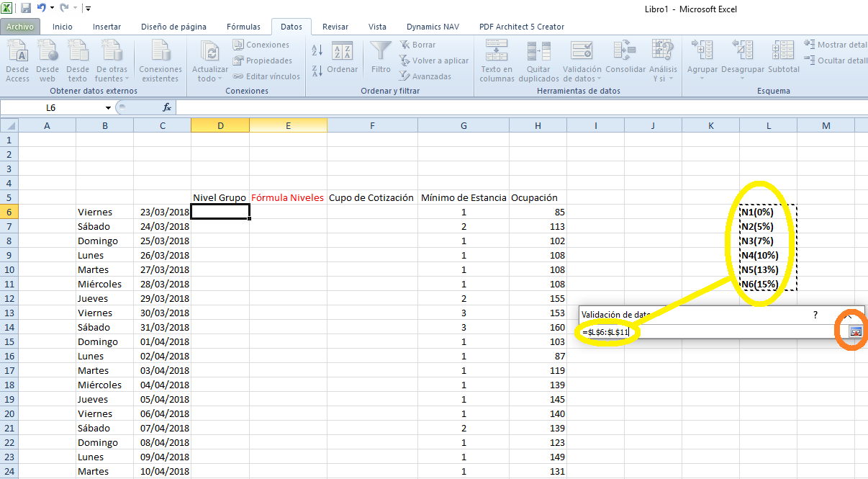Sort descending with the Z-A icon
868x479 pixels.
(x=316, y=71)
